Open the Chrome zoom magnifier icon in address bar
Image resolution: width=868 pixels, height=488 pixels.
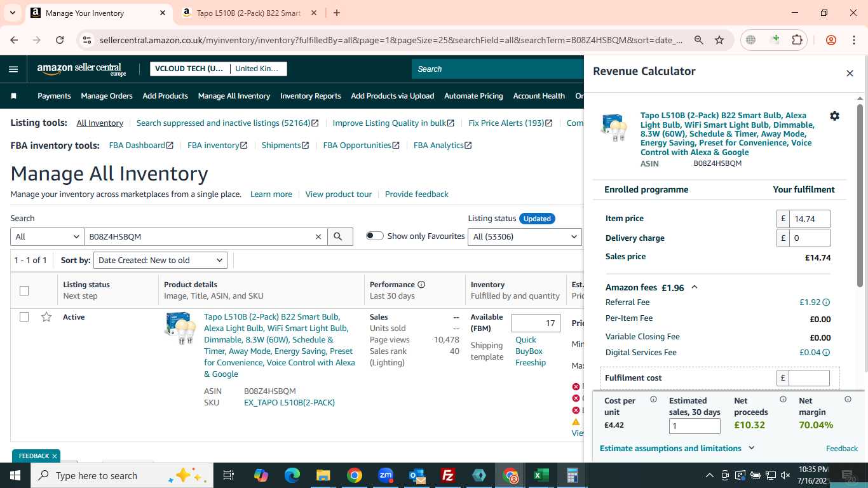click(698, 39)
